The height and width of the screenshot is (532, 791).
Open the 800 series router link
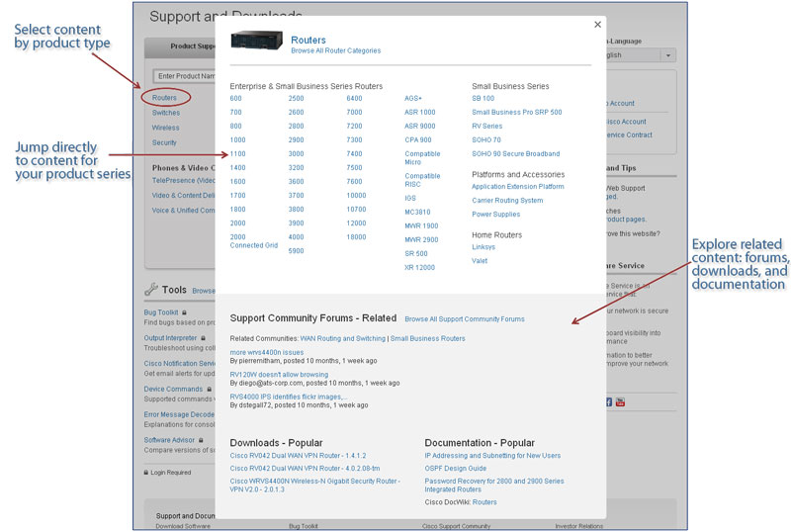point(235,127)
